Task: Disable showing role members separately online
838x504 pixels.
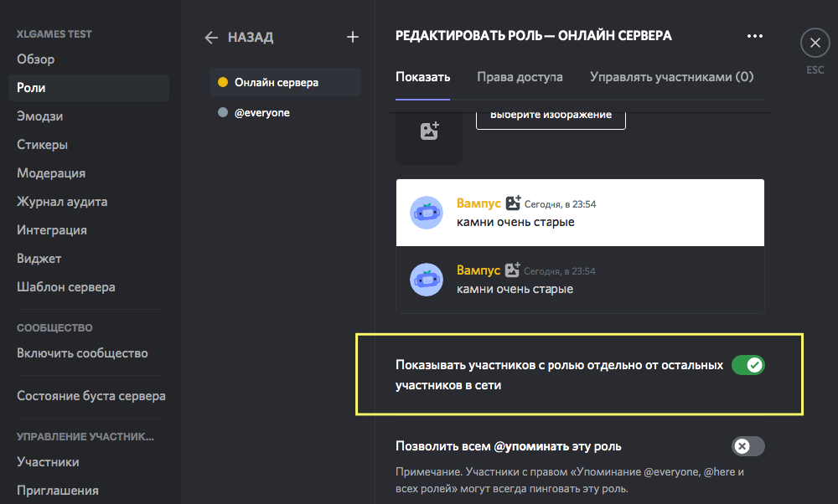Action: click(747, 366)
